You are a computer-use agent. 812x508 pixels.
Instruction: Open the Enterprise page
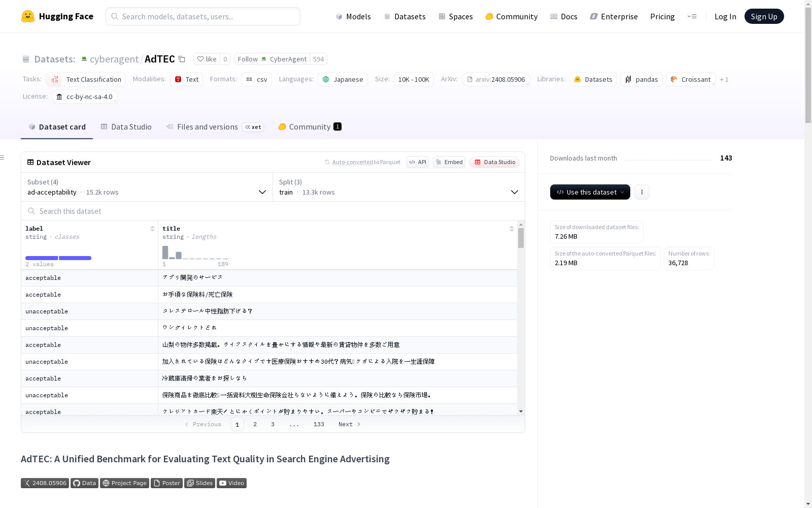tap(614, 16)
